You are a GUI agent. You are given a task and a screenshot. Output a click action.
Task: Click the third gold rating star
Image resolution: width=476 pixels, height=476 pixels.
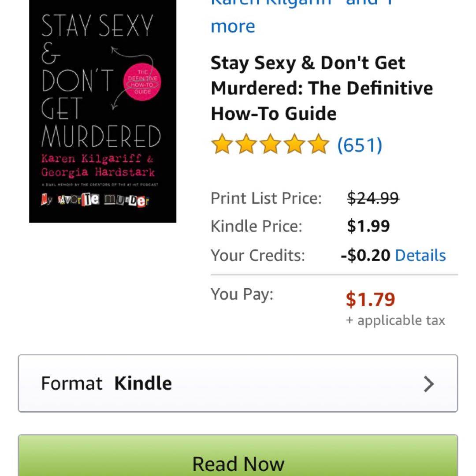tap(271, 144)
